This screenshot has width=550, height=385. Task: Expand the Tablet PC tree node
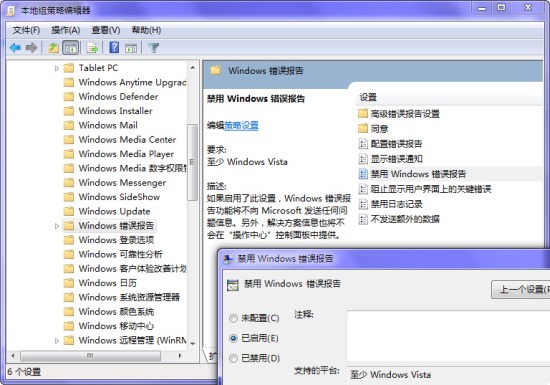[x=56, y=68]
